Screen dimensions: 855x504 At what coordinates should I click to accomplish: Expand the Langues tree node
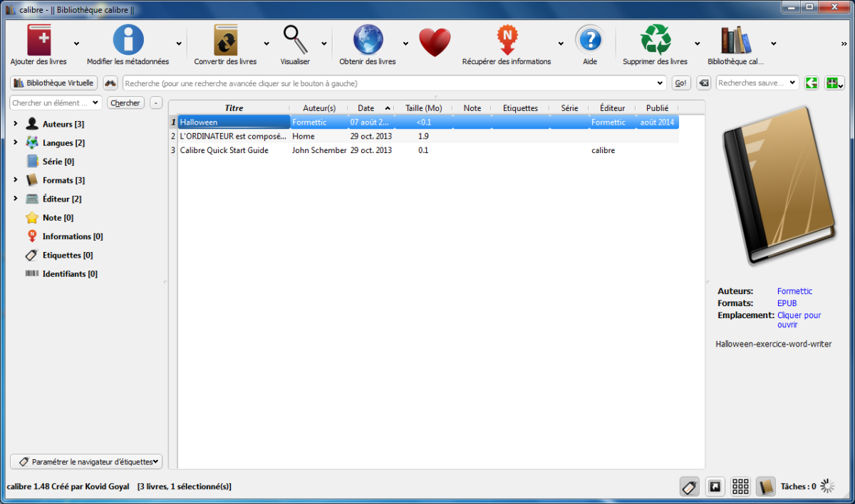pos(16,142)
